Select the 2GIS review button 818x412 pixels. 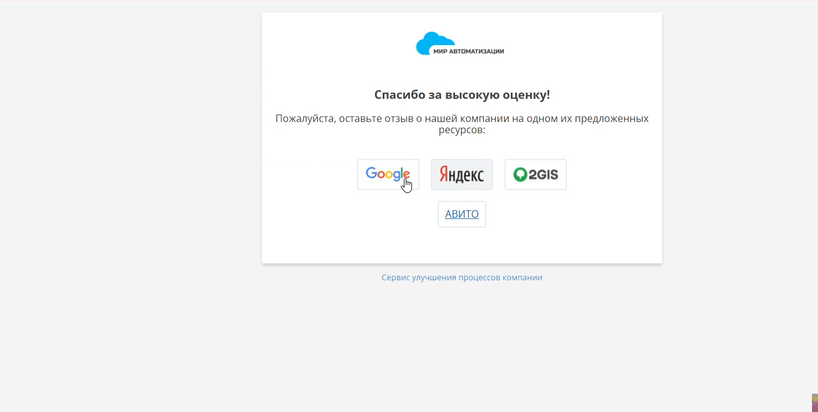(535, 174)
